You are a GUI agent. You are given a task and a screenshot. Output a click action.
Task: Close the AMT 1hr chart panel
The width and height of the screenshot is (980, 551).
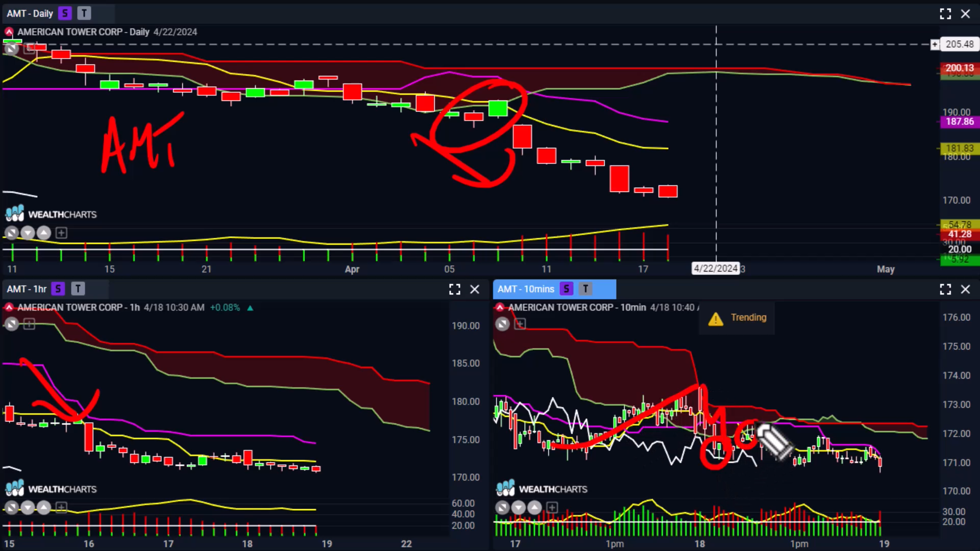(474, 289)
